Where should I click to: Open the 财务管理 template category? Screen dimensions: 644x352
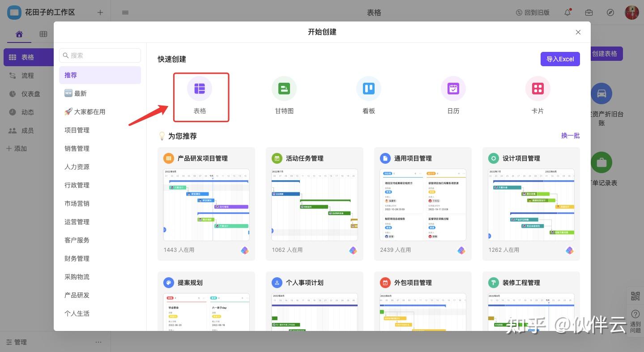click(x=100, y=259)
